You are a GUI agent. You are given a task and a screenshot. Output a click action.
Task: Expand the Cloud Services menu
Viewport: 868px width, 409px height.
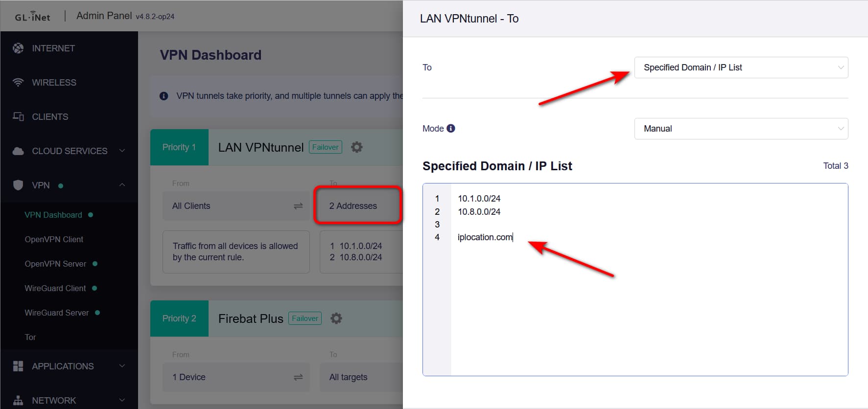[122, 151]
